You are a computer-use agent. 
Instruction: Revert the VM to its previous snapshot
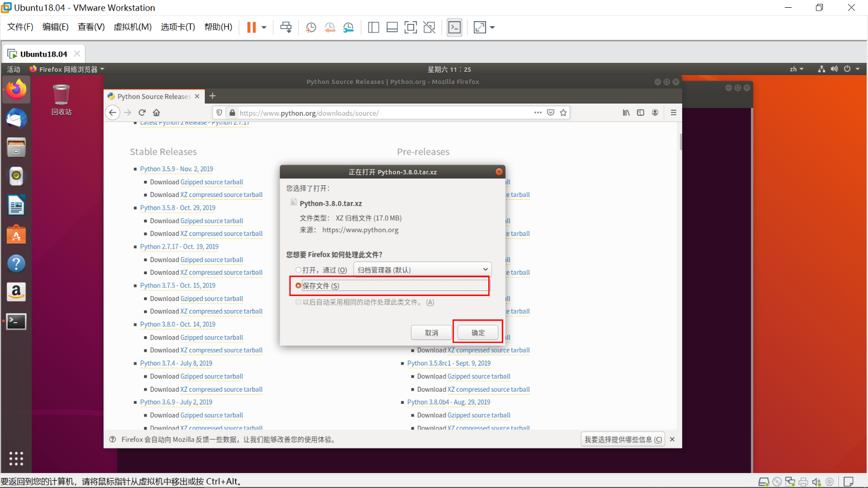tap(330, 27)
